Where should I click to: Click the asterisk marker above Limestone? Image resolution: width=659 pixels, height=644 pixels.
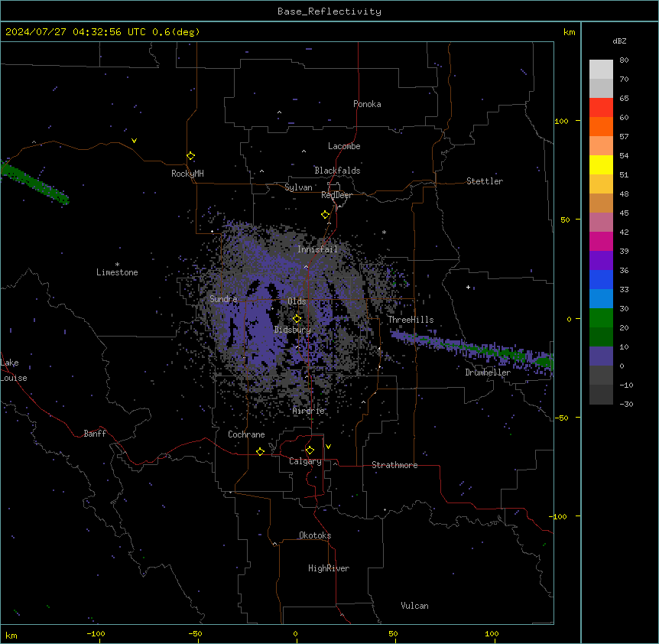(117, 265)
